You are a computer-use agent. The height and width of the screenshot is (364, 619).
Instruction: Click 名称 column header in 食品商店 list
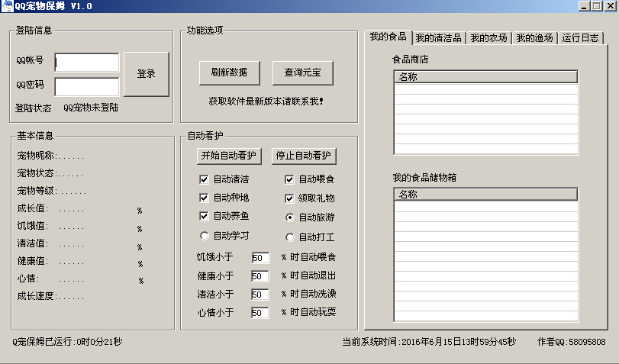(x=486, y=77)
